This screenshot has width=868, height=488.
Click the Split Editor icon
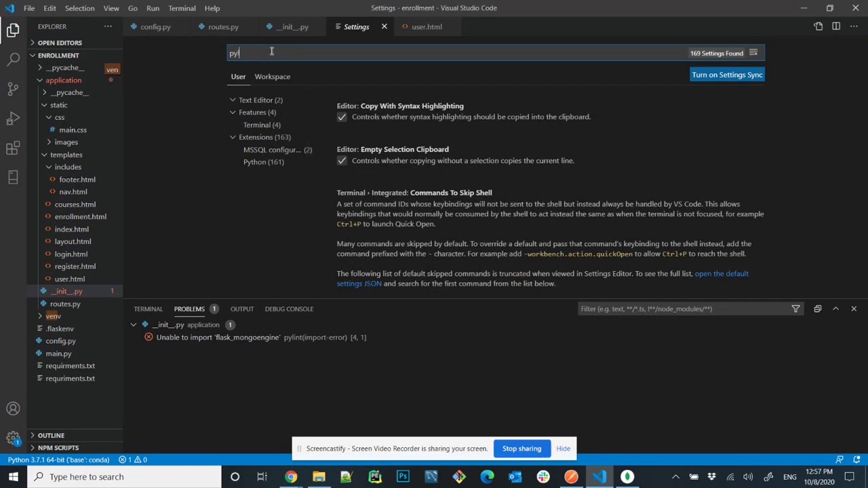pyautogui.click(x=835, y=26)
